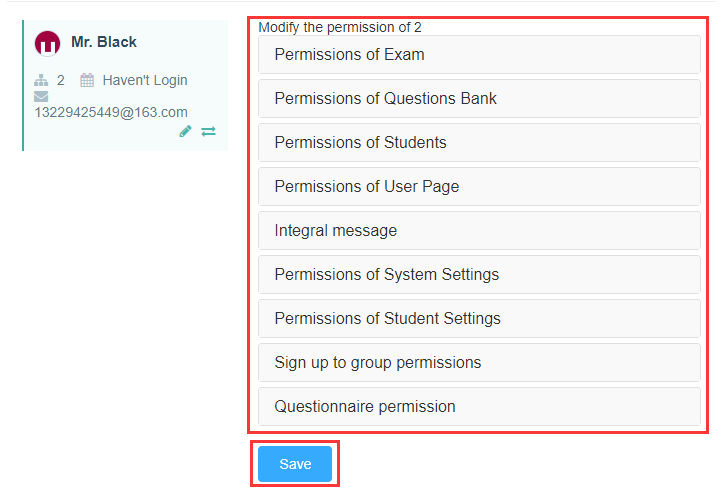
Task: Click the pencil edit icon for Mr. Black
Action: [x=185, y=132]
